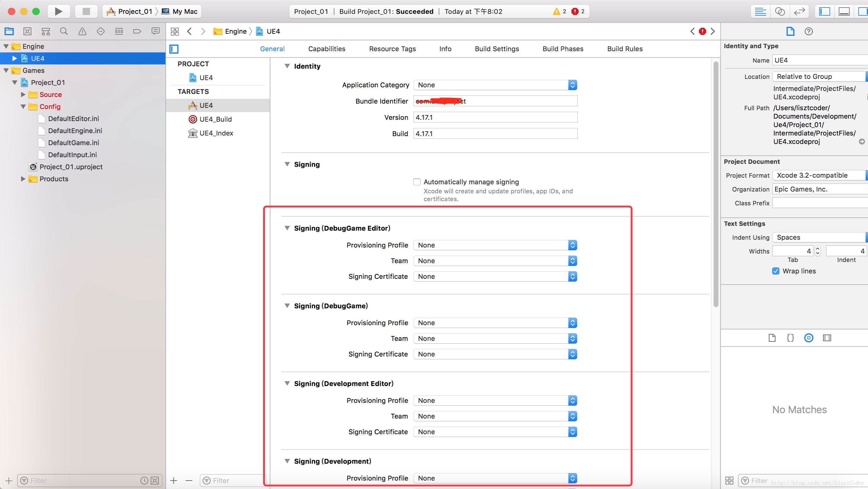Hide the project and targets list
The height and width of the screenshot is (489, 868).
tap(174, 49)
